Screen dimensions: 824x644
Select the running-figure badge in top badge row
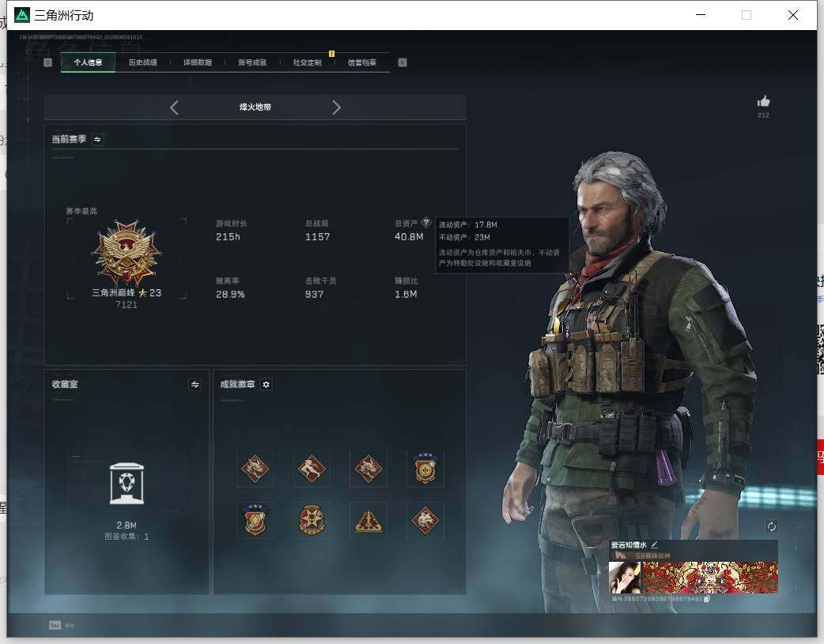[x=312, y=469]
